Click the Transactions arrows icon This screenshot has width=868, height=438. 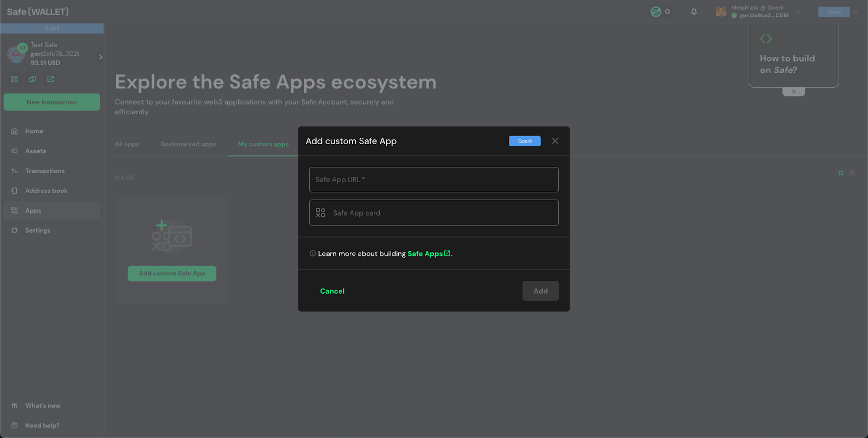[15, 171]
